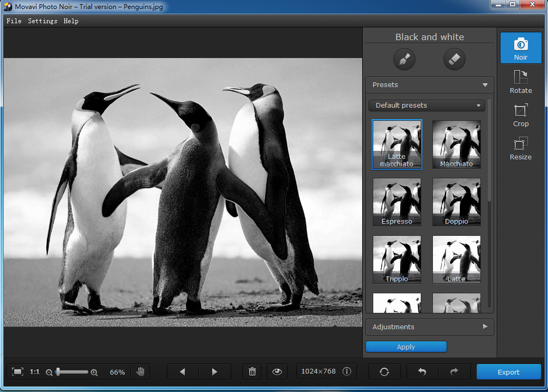Toggle fit-to-screen view icon
This screenshot has width=548, height=392.
[17, 371]
